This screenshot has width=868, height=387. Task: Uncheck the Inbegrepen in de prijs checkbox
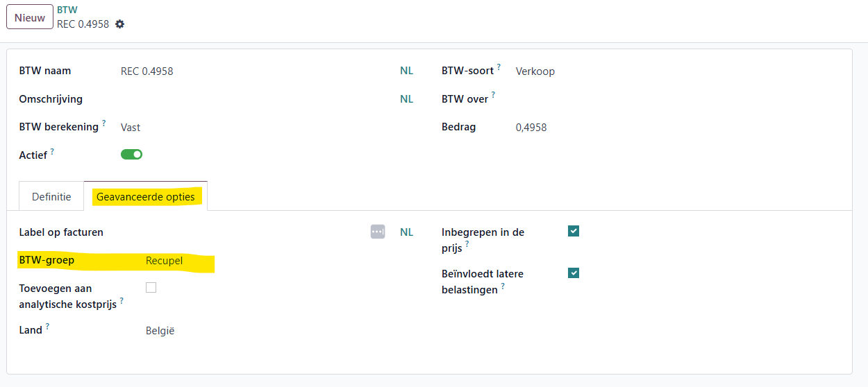tap(574, 231)
